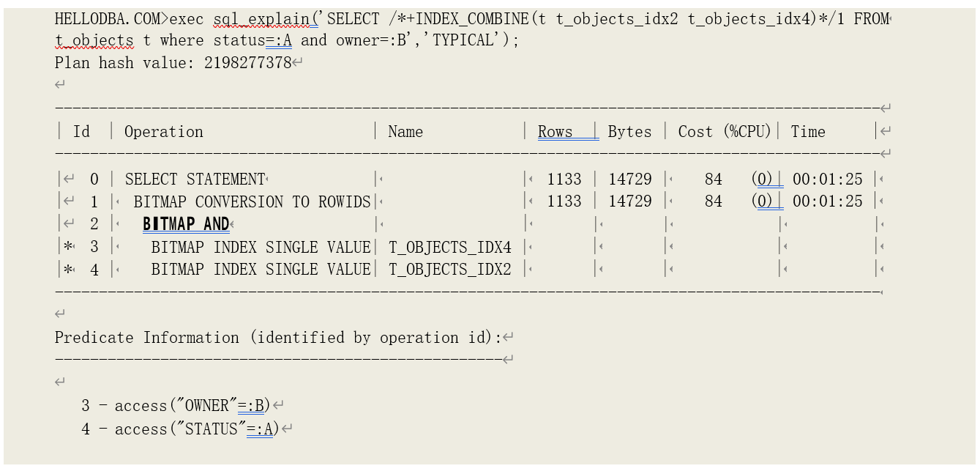Click the plan hash value 2198277378
Screen dimensions: 980x474
pos(247,63)
